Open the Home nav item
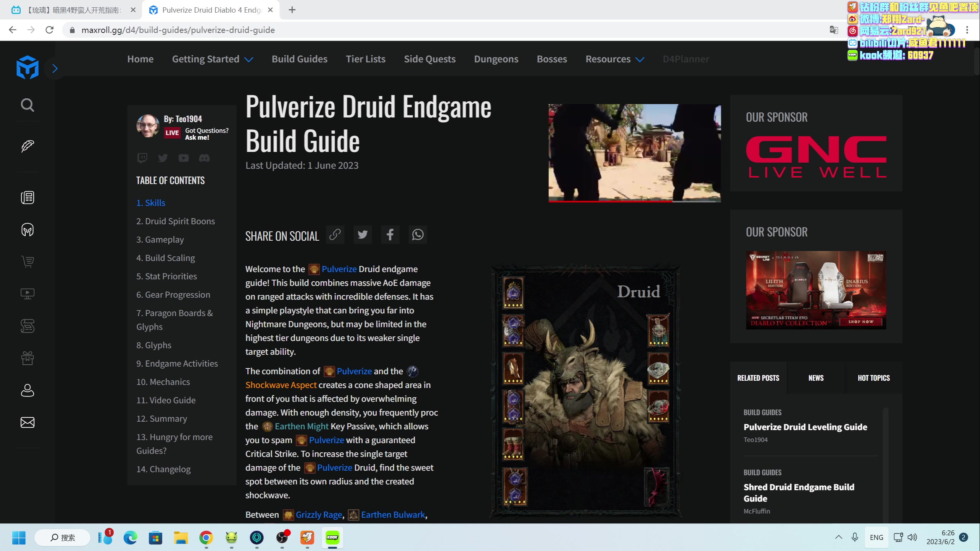Viewport: 980px width, 551px height. click(140, 59)
